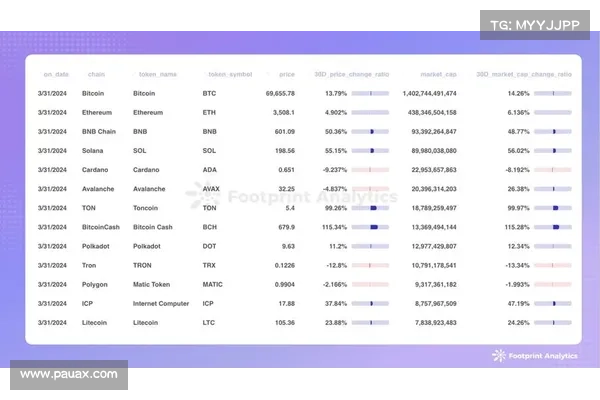Click the Internet Computer token name

pos(161,304)
